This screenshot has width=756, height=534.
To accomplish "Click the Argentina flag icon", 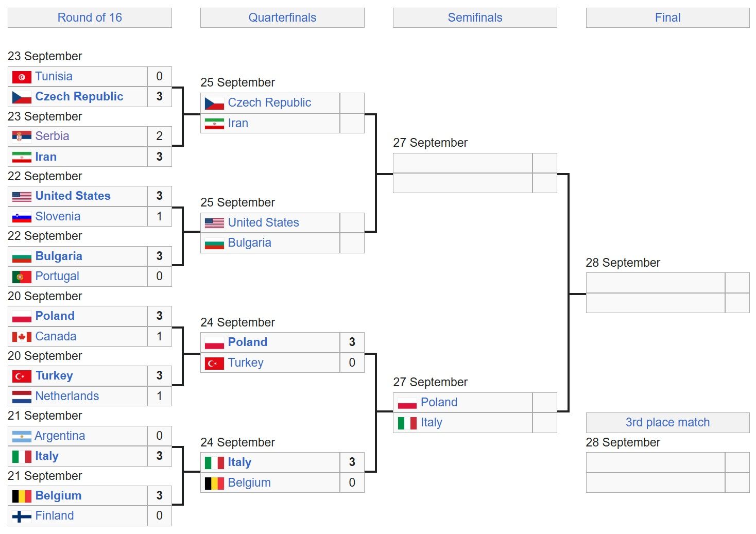I will pyautogui.click(x=22, y=437).
